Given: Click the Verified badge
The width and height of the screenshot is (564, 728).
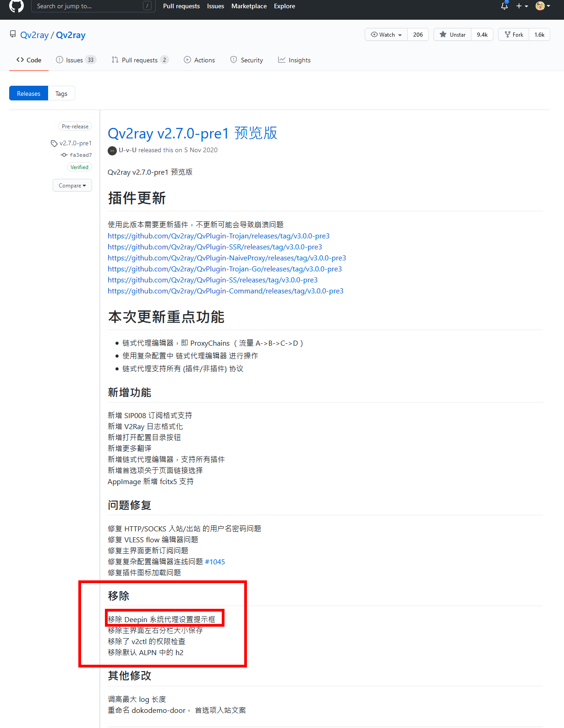Looking at the screenshot, I should click(79, 167).
